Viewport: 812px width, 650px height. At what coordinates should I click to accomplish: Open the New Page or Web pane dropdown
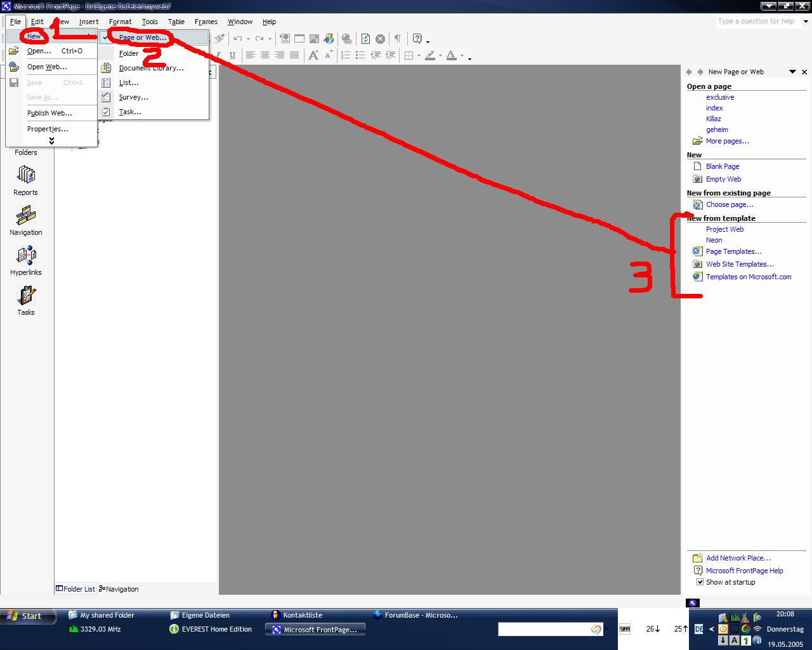792,72
